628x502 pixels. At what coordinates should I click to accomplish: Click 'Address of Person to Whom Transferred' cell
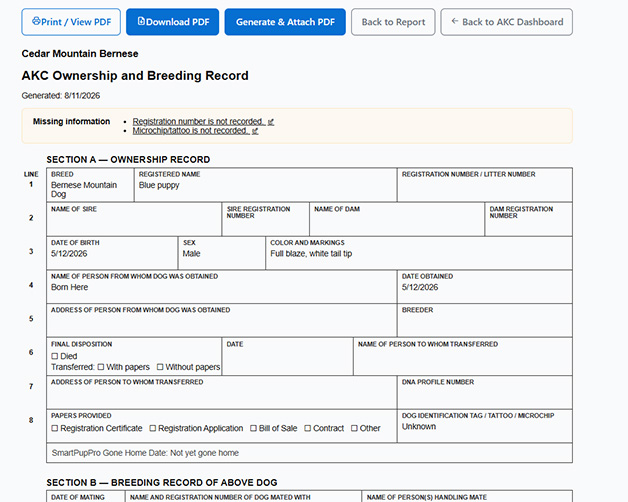pos(222,392)
